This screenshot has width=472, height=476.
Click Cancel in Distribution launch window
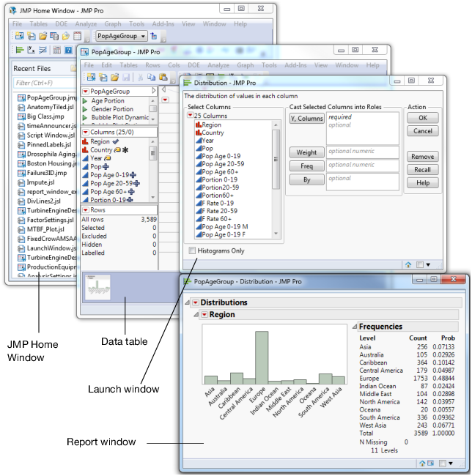(x=423, y=131)
